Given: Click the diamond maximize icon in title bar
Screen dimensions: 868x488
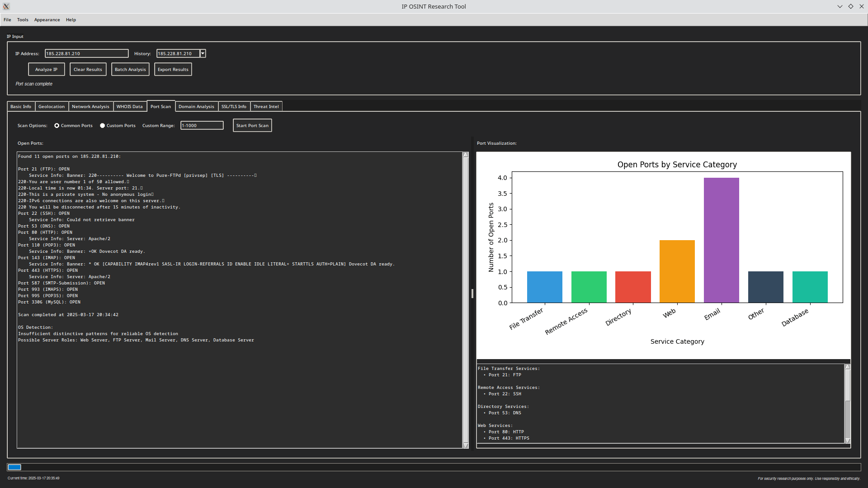Looking at the screenshot, I should point(850,6).
